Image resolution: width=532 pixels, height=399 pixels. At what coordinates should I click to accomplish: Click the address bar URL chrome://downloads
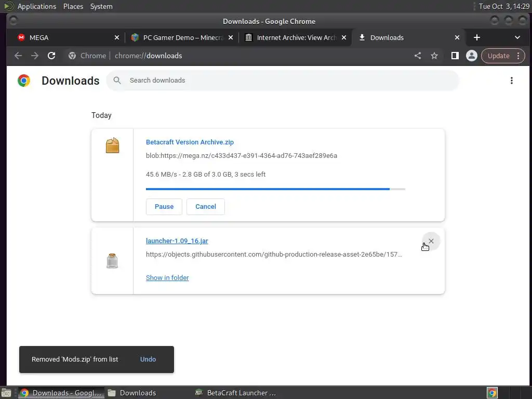point(148,56)
